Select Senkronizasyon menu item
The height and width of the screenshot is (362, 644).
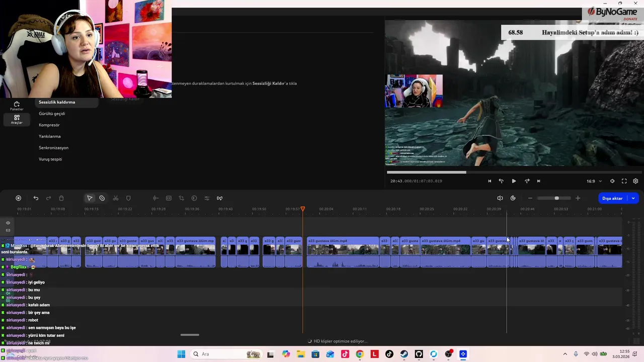(54, 148)
